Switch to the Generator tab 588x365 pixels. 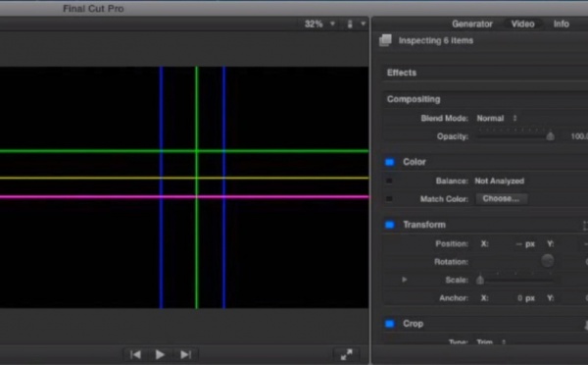471,24
